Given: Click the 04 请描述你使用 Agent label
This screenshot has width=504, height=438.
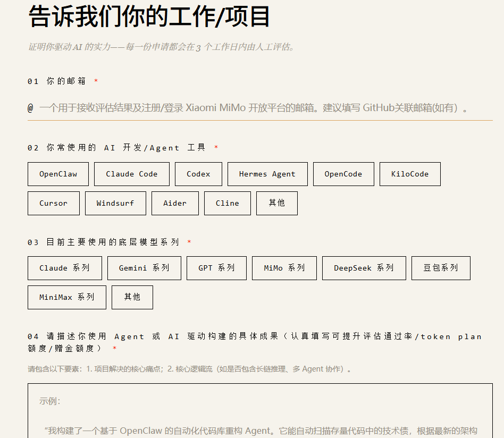Looking at the screenshot, I should (255, 342).
